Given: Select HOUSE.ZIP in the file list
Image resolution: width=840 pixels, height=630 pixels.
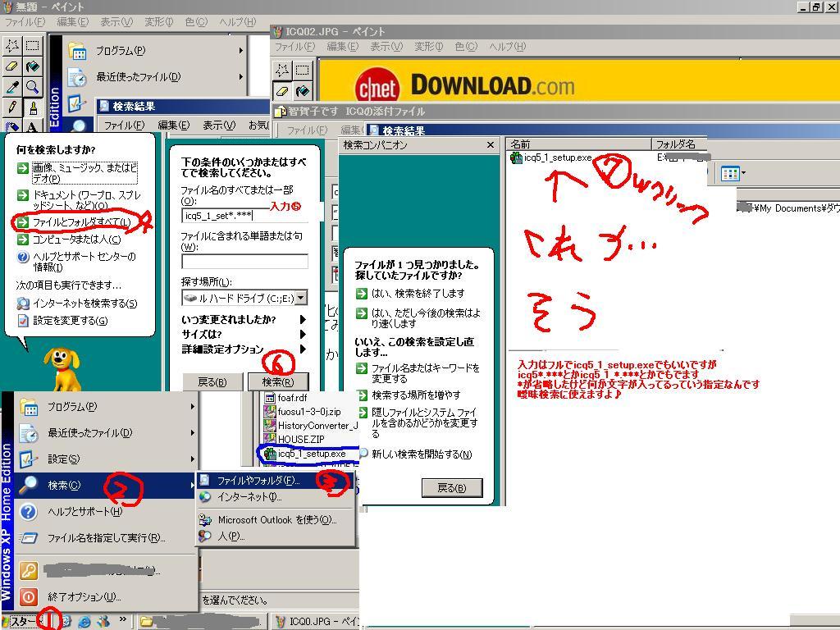Looking at the screenshot, I should coord(294,440).
